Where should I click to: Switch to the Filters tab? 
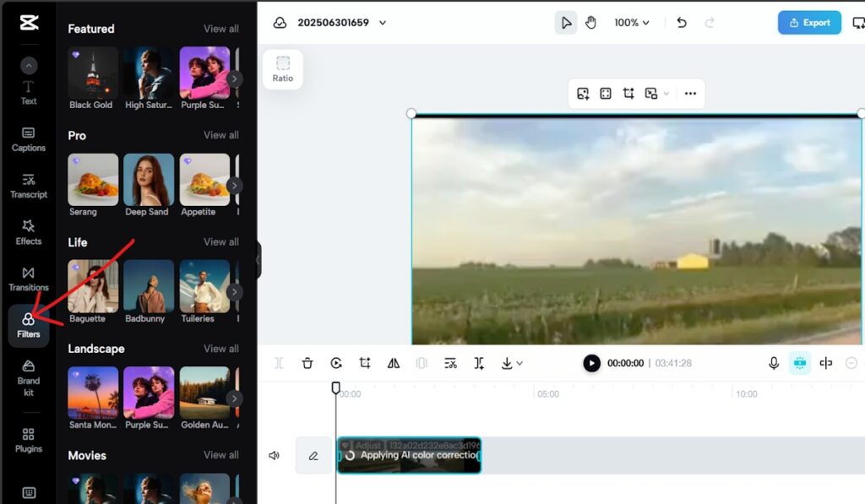(29, 325)
